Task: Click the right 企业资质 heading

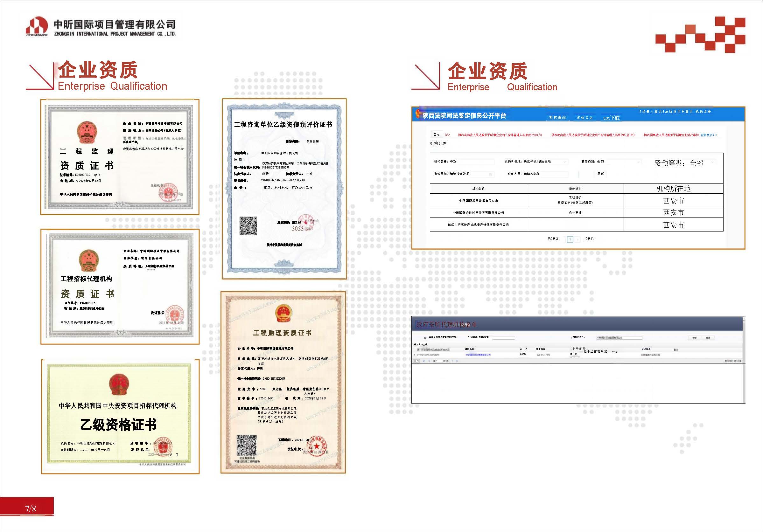Action: (x=487, y=71)
